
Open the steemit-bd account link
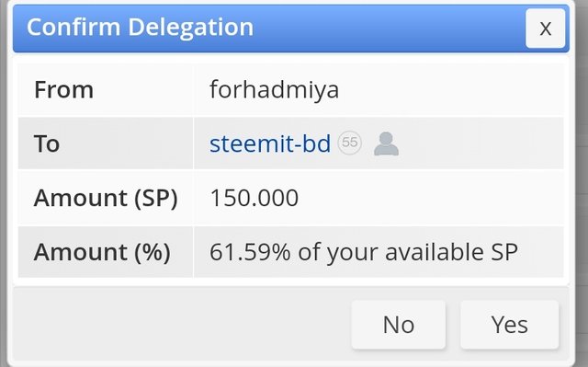click(x=270, y=143)
